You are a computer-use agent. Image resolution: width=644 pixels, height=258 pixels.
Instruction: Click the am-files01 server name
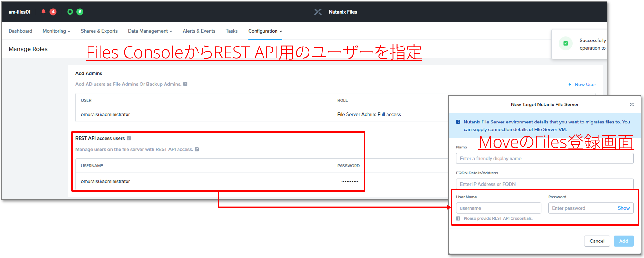(19, 12)
